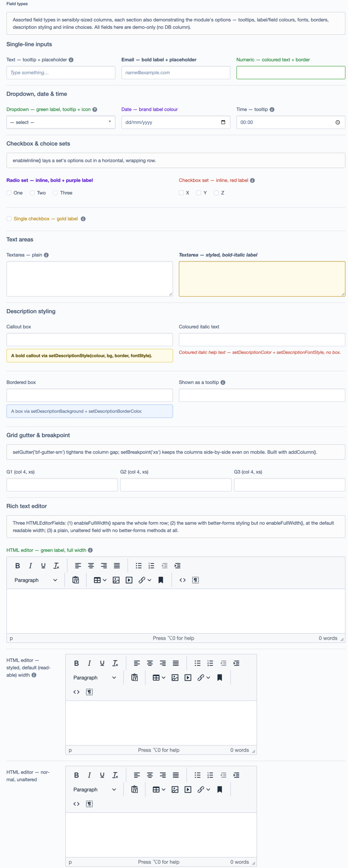348x868 pixels.
Task: Align left in the normal unaltered editor
Action: click(x=137, y=775)
